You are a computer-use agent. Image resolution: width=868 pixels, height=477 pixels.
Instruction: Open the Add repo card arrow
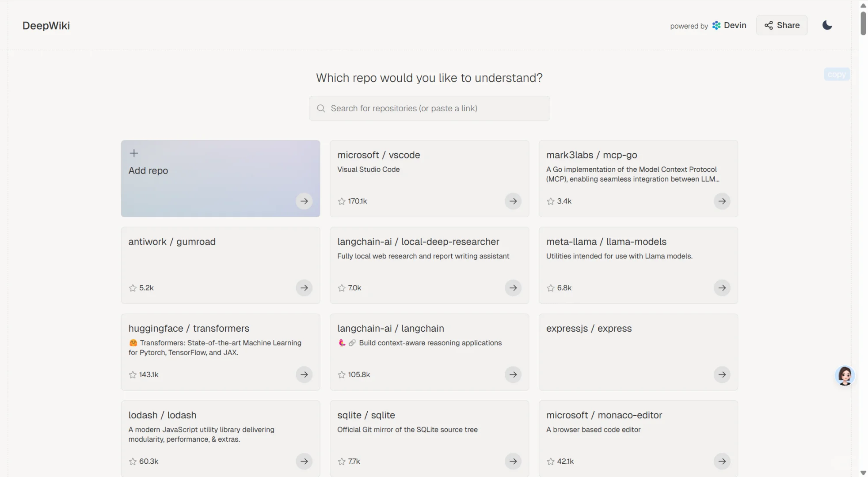304,201
